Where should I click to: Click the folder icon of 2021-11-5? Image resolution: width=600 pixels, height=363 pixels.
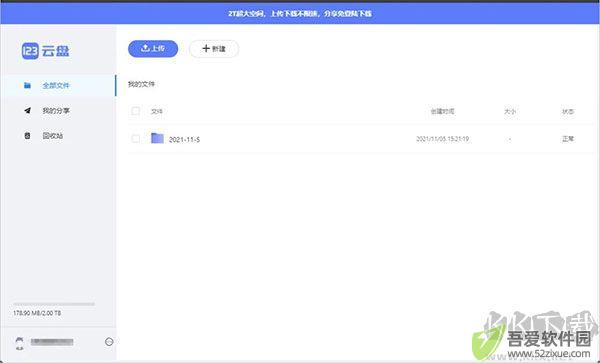pyautogui.click(x=157, y=138)
